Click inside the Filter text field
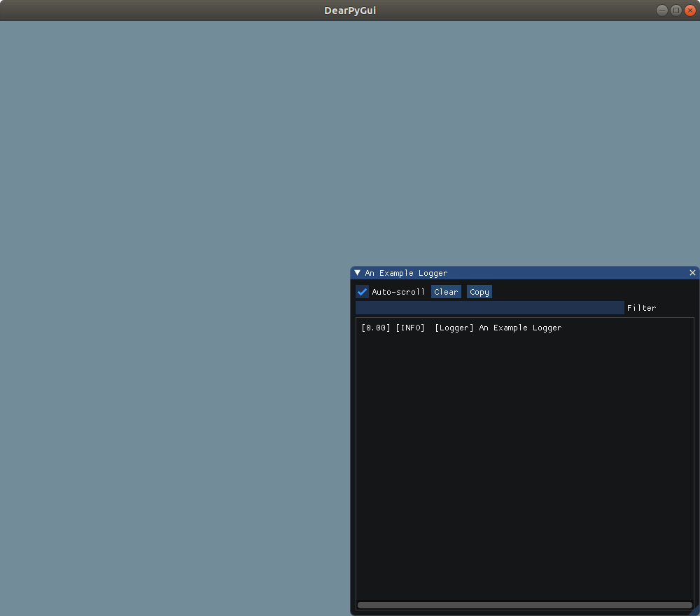This screenshot has width=700, height=616. (x=490, y=307)
